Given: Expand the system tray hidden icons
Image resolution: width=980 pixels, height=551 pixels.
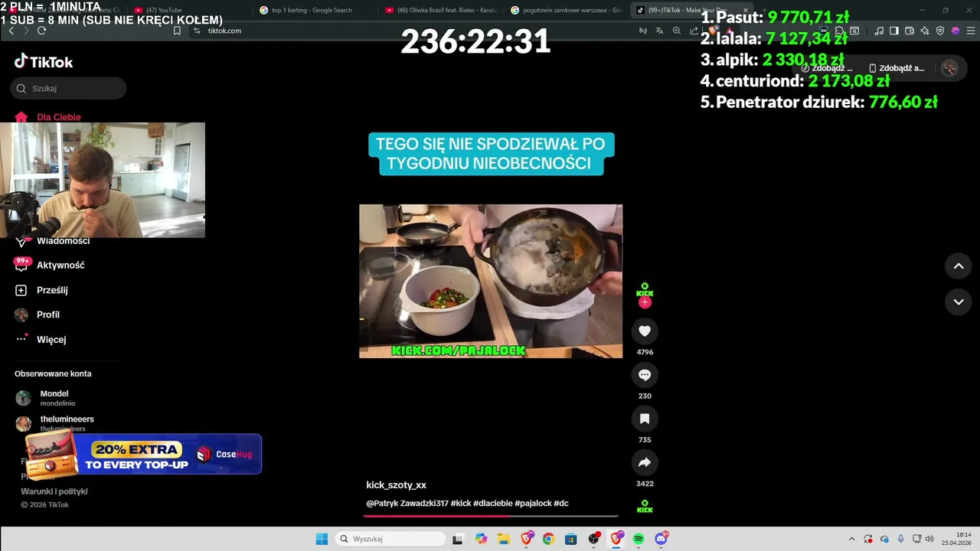Looking at the screenshot, I should click(x=852, y=539).
